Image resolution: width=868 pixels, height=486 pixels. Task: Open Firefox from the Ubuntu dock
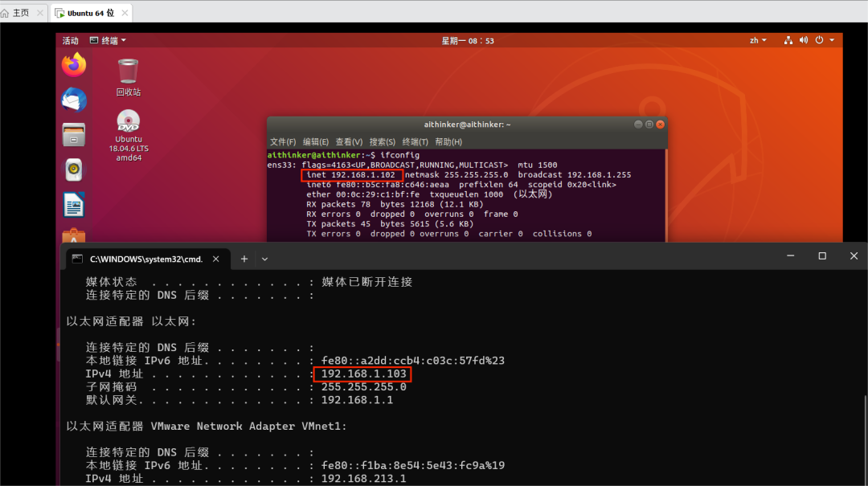pyautogui.click(x=74, y=65)
